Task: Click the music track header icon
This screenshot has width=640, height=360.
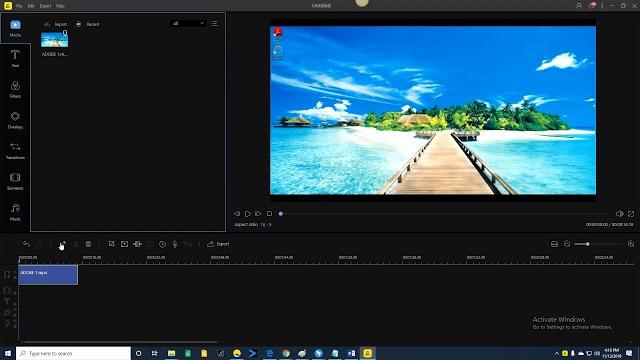Action: tap(7, 312)
